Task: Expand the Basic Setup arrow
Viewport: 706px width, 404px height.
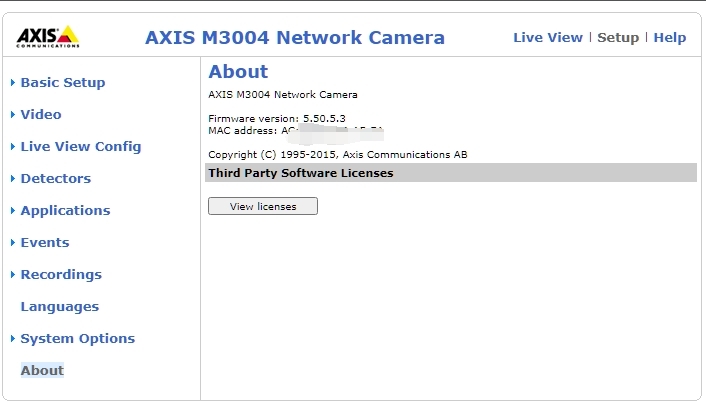Action: tap(13, 82)
